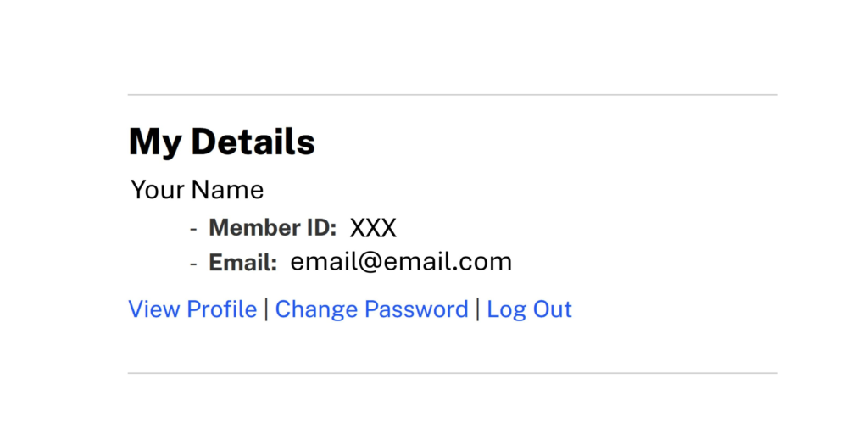
Task: Log out using the Log Out link
Action: click(x=529, y=309)
